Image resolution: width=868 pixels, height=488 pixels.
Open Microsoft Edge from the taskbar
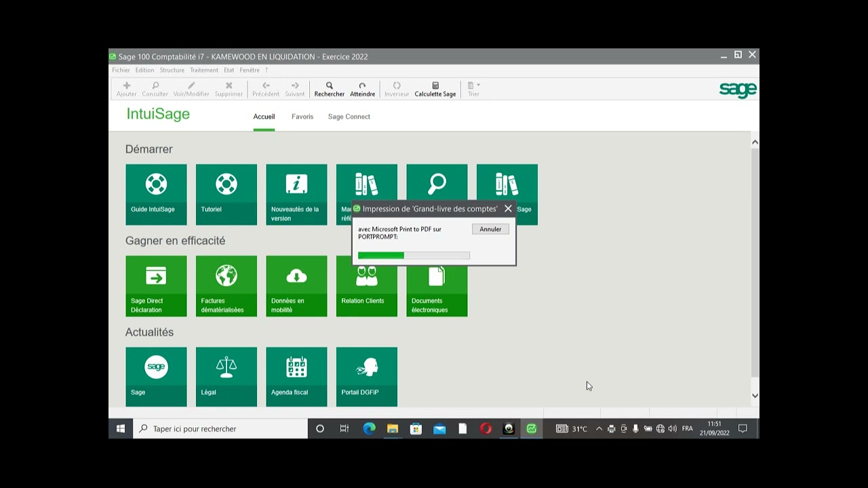click(369, 428)
